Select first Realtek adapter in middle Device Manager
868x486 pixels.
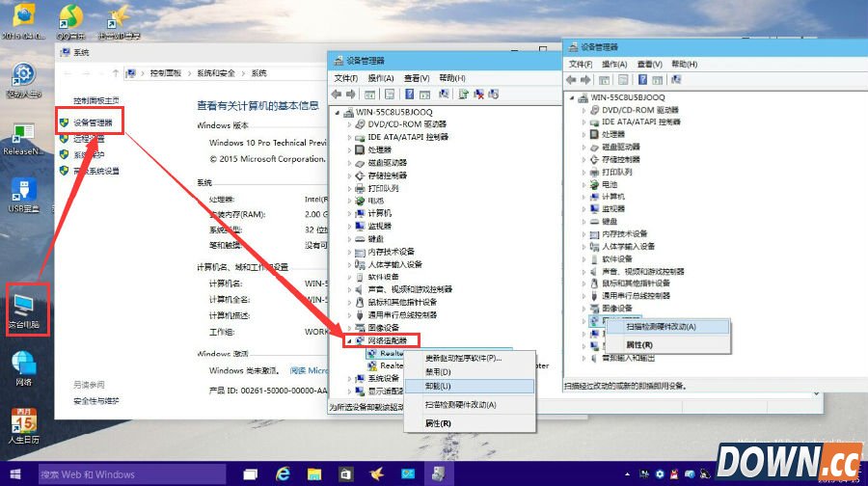[386, 353]
